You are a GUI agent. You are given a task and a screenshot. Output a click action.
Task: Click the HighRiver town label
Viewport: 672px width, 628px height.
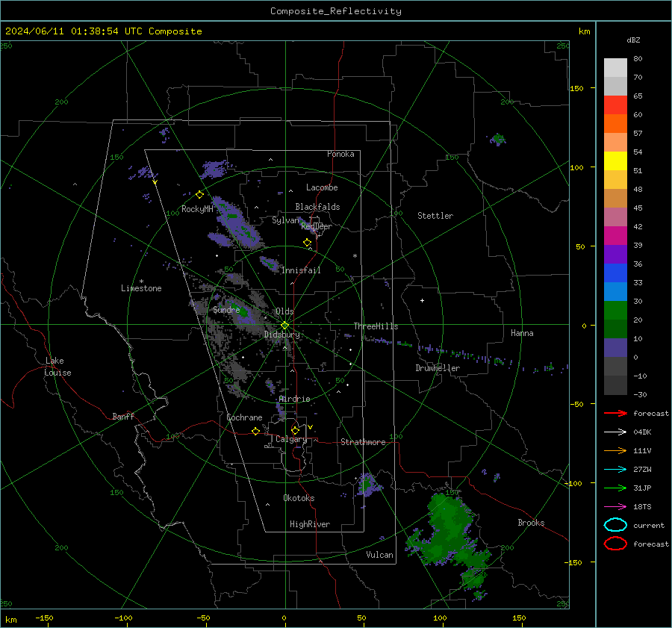(310, 524)
